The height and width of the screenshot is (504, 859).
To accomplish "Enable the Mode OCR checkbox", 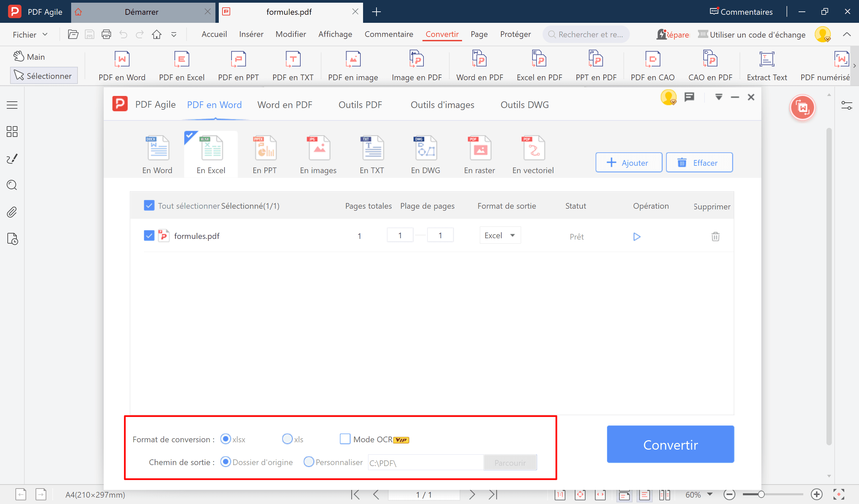I will pos(345,439).
